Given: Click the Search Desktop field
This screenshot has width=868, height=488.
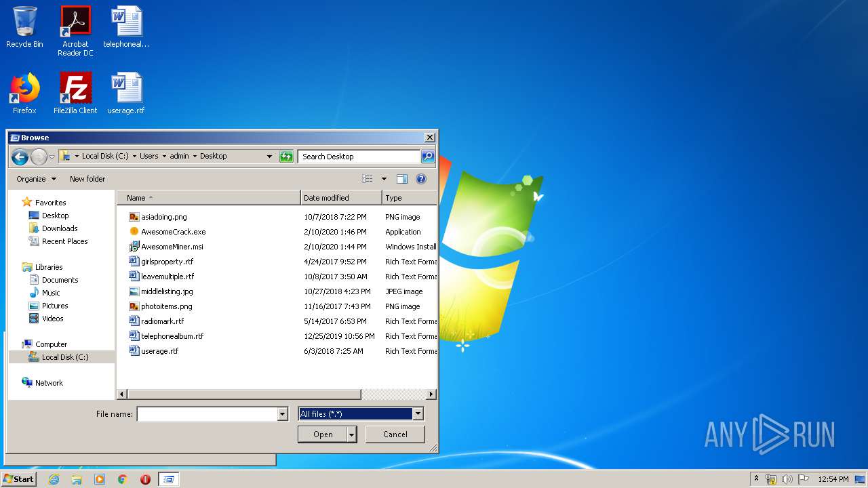Looking at the screenshot, I should click(359, 157).
